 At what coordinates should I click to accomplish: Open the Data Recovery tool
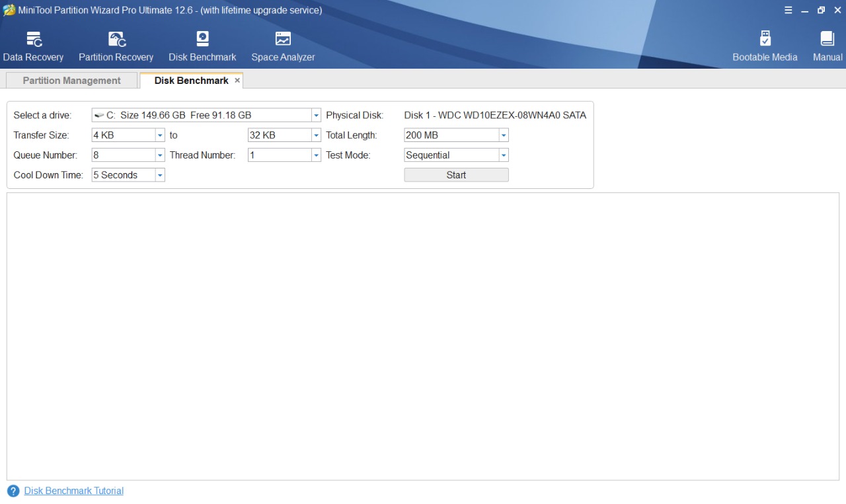tap(33, 46)
